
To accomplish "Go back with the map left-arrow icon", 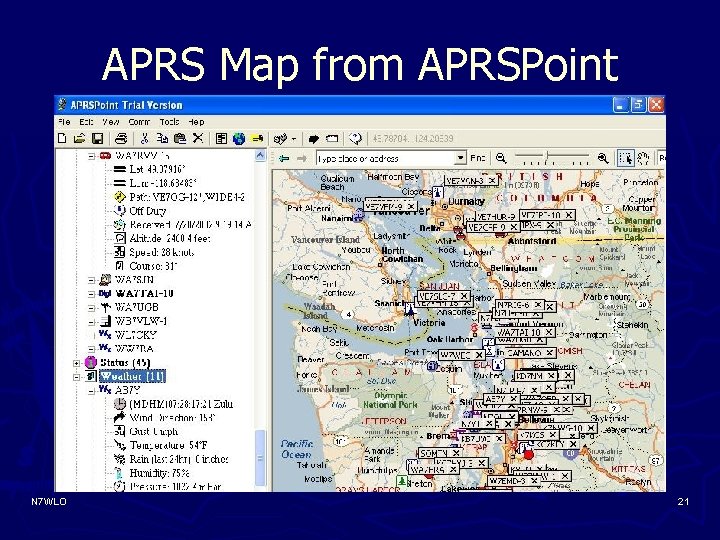I will [x=284, y=158].
